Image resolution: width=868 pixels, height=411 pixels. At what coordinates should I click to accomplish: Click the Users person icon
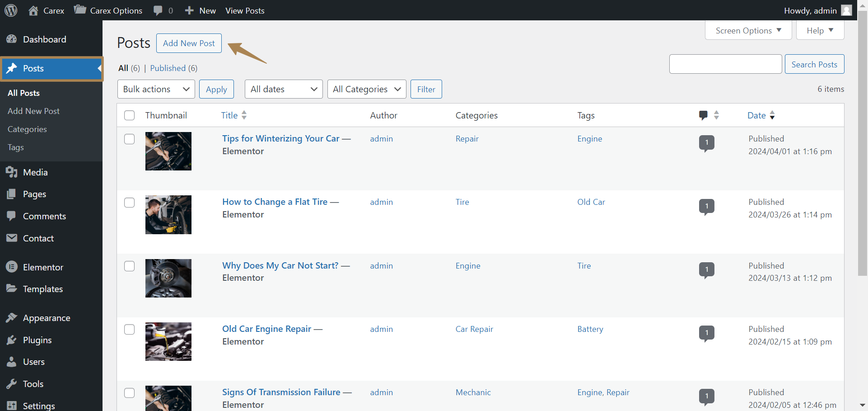point(12,361)
